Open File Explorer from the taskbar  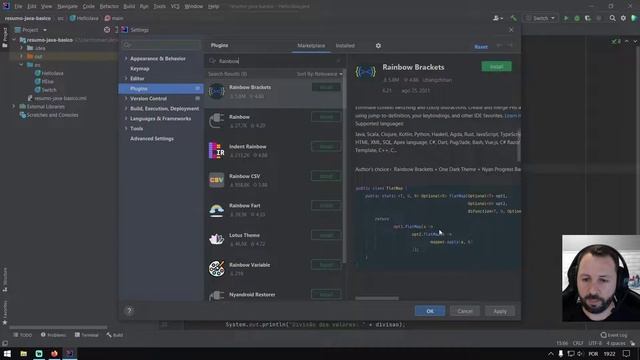click(23, 353)
